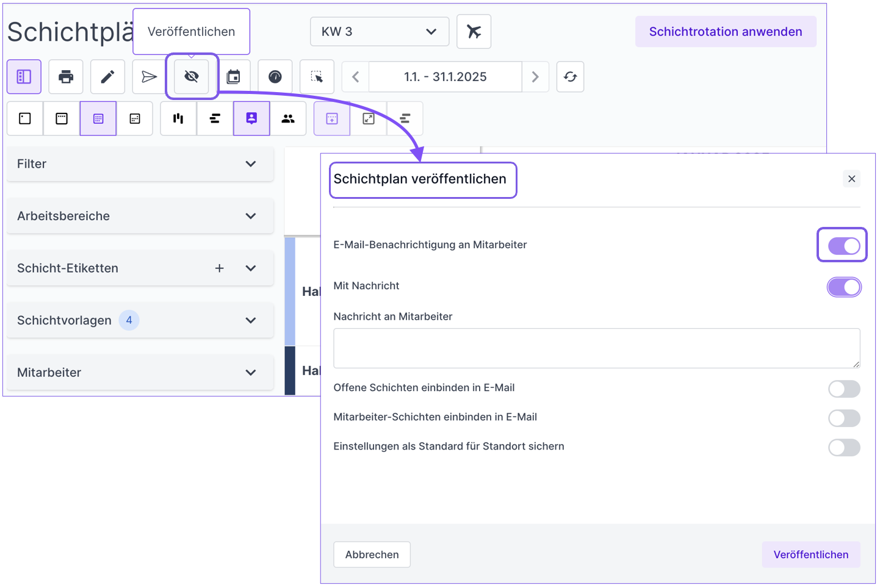Image resolution: width=880 pixels, height=588 pixels.
Task: Expand the Filter section chevron
Action: coord(251,164)
